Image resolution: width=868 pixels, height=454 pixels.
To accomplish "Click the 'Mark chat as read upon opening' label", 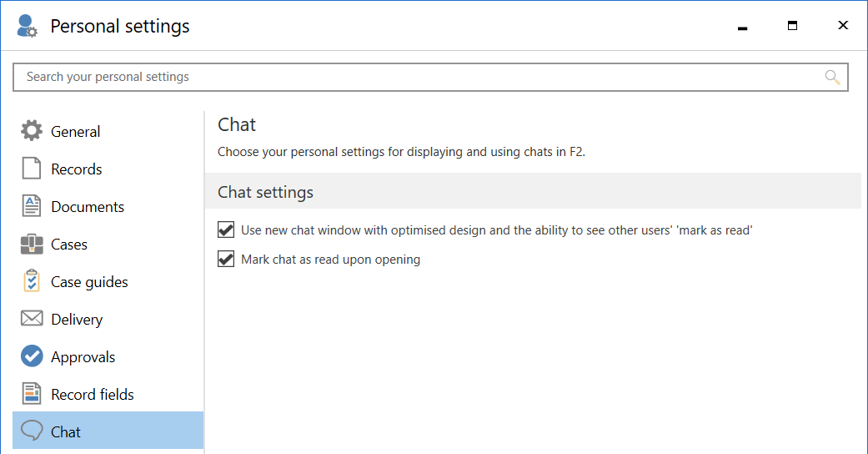I will pos(330,260).
